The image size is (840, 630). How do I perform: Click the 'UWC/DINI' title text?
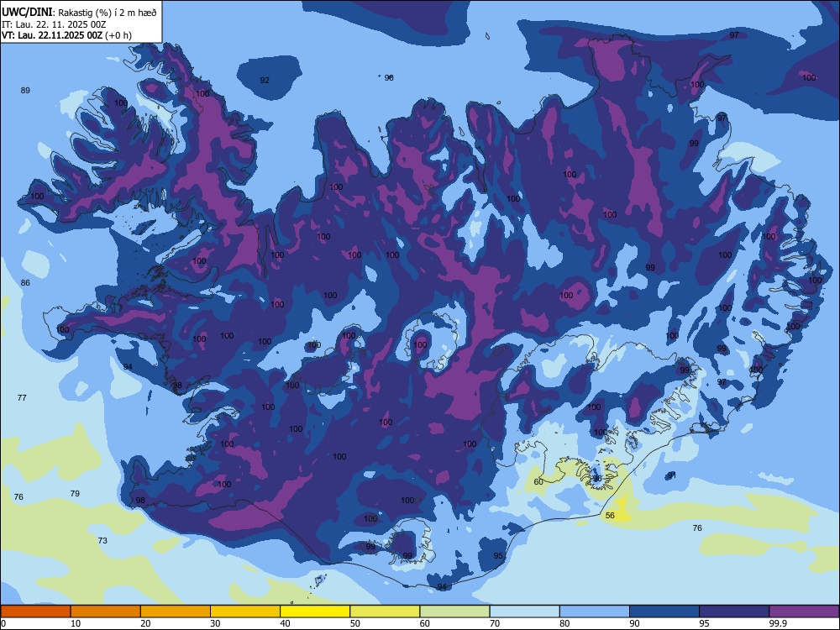tap(27, 13)
